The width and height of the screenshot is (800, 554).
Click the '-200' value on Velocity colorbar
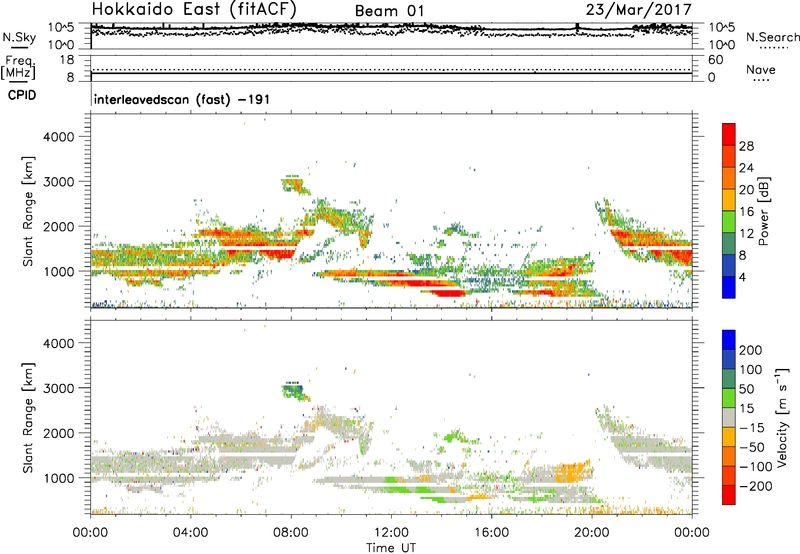pos(755,486)
